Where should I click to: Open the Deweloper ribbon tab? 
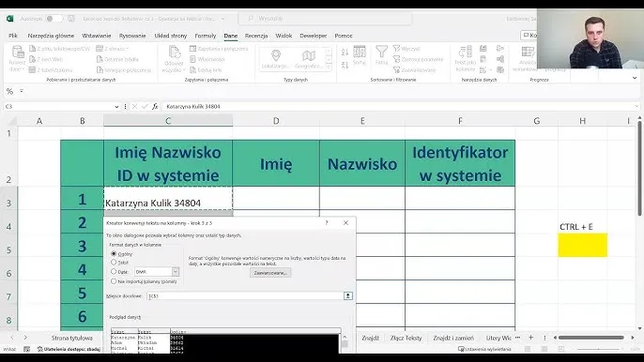tap(313, 36)
